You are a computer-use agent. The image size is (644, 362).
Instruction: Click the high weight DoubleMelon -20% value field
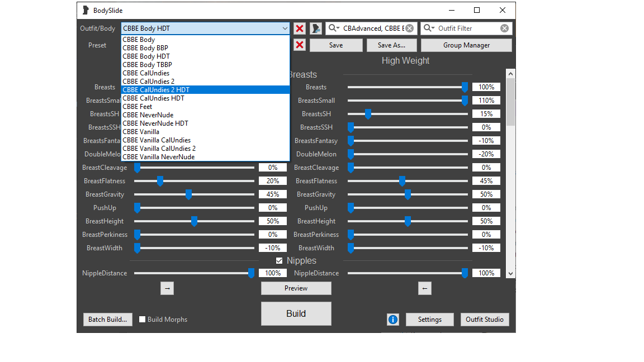pyautogui.click(x=486, y=154)
